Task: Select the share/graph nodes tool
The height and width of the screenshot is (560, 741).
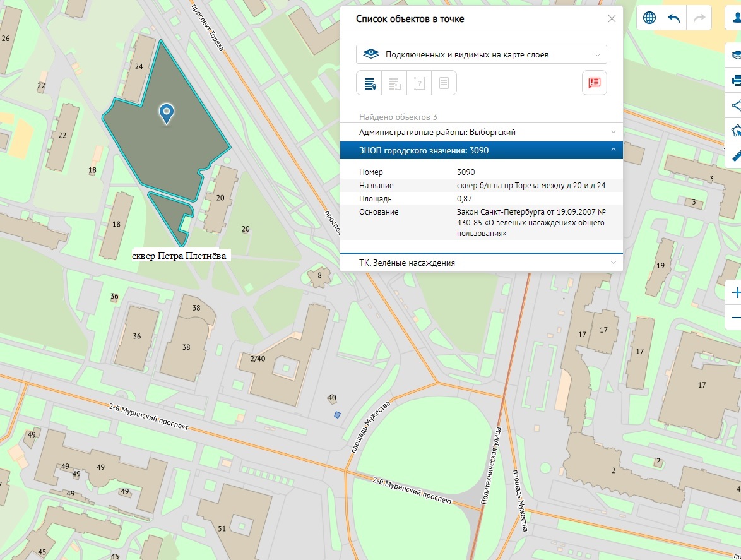Action: click(x=735, y=105)
